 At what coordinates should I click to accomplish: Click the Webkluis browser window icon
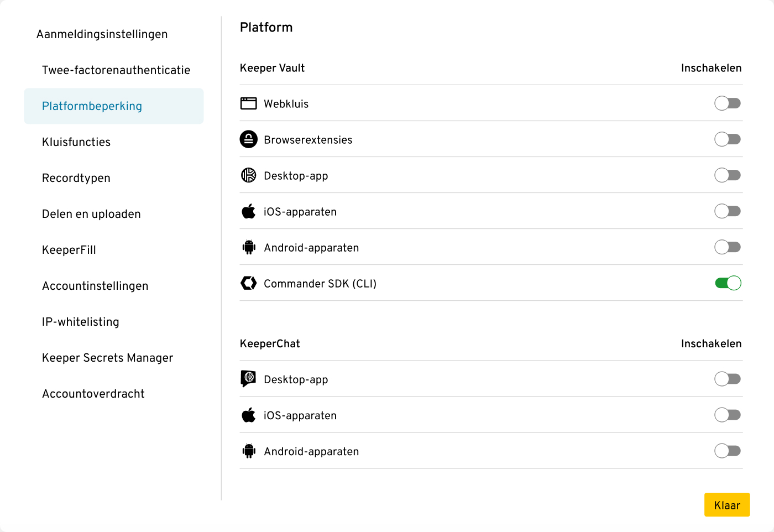click(x=249, y=103)
